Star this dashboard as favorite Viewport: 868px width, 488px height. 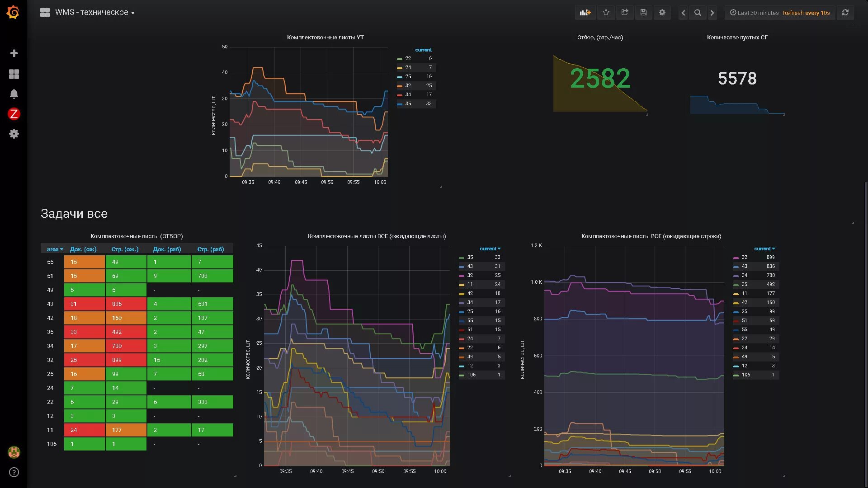[606, 13]
